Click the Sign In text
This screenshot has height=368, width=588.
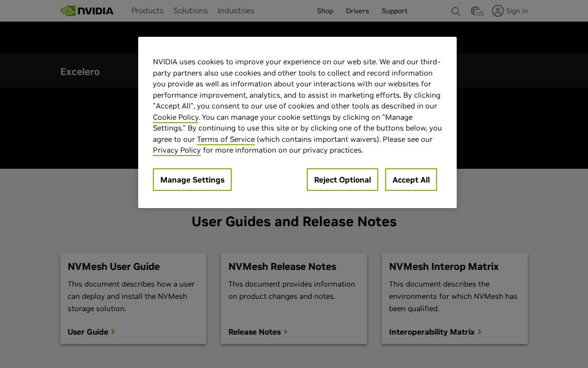517,11
